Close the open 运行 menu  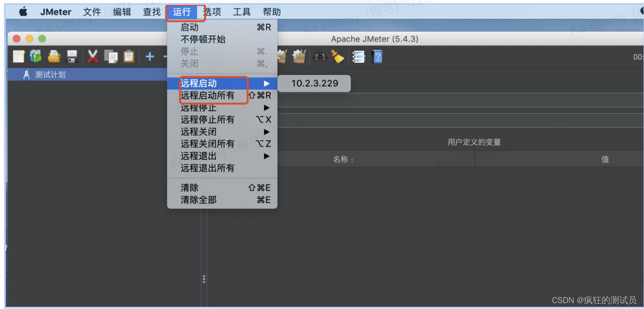(182, 12)
